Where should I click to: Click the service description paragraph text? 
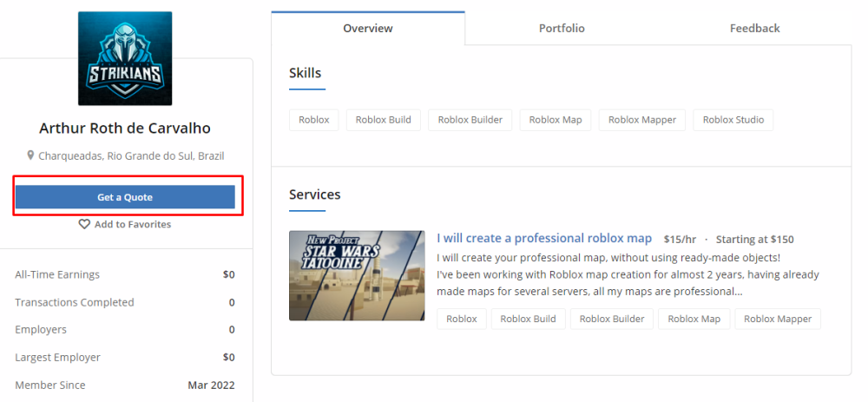628,274
